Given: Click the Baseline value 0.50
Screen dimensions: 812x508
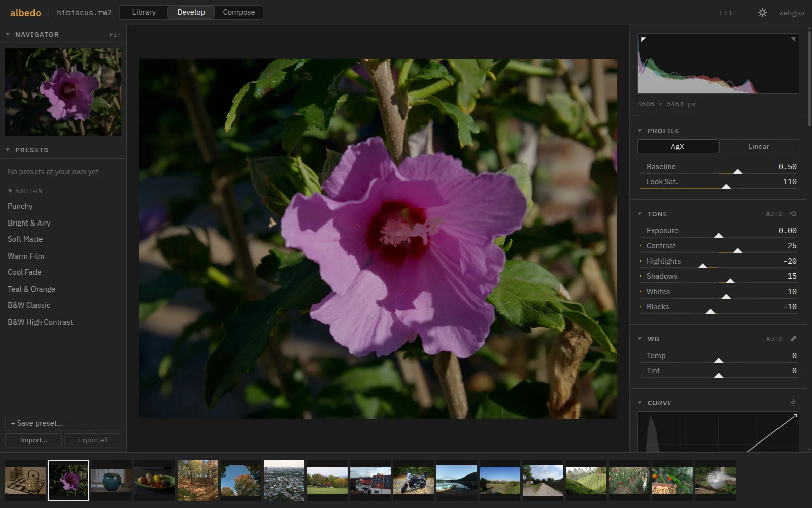Looking at the screenshot, I should [787, 167].
